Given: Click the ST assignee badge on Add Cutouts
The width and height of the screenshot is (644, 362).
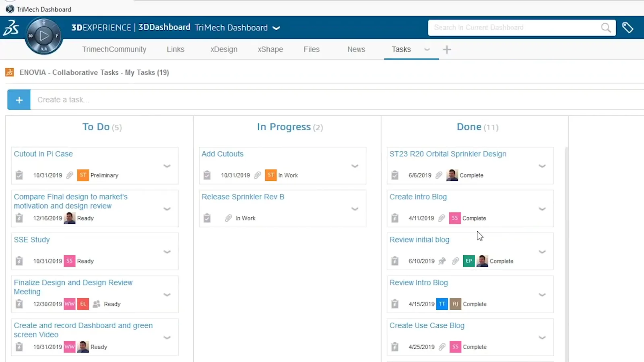Looking at the screenshot, I should (271, 175).
